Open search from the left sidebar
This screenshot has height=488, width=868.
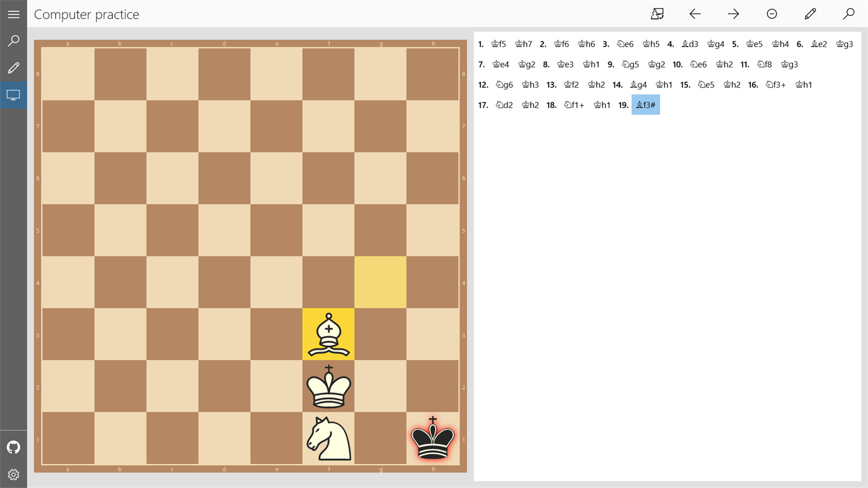pyautogui.click(x=13, y=40)
